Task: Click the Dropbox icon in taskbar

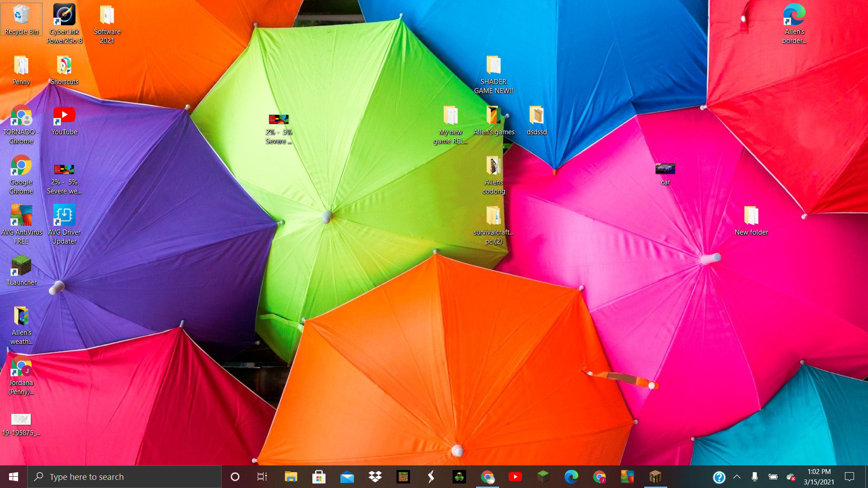Action: point(375,477)
